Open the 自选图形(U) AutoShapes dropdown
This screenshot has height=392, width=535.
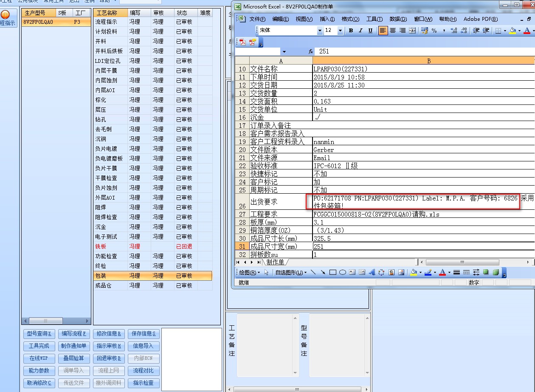[291, 272]
